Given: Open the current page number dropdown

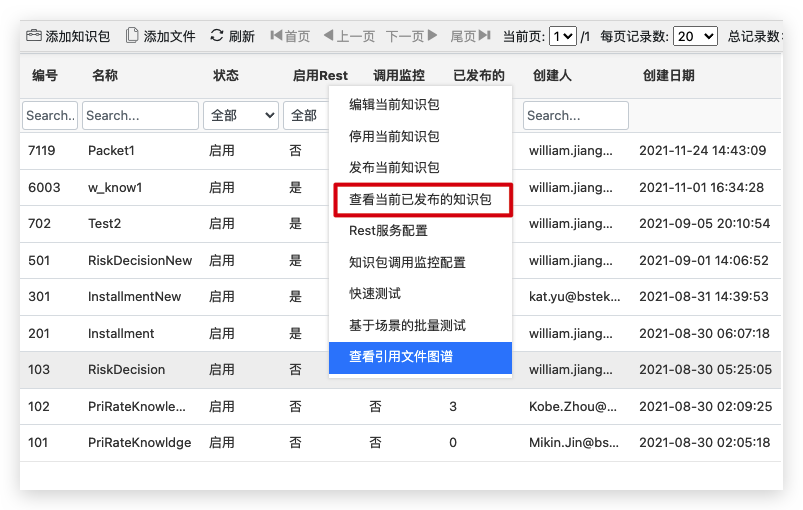Looking at the screenshot, I should [x=563, y=36].
